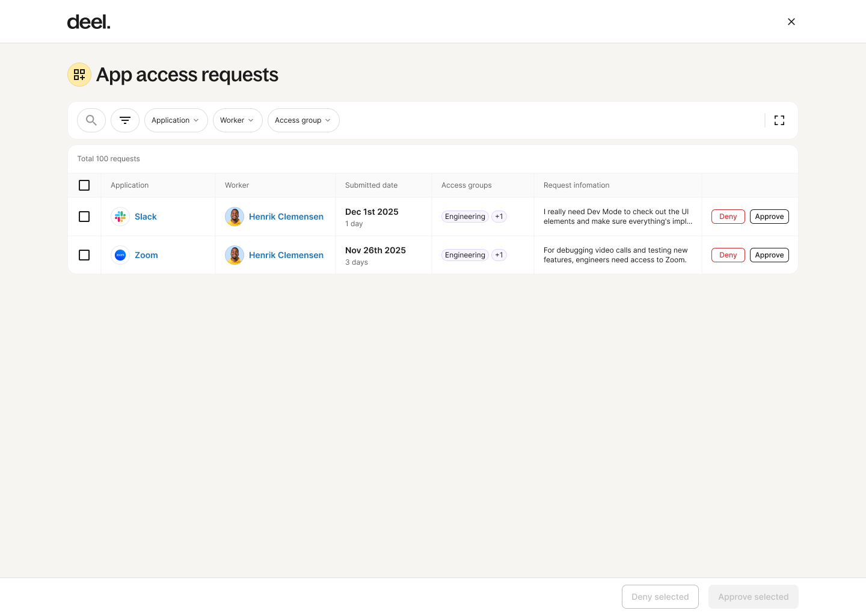866x616 pixels.
Task: Click the yellow App access requests header icon
Action: click(79, 75)
